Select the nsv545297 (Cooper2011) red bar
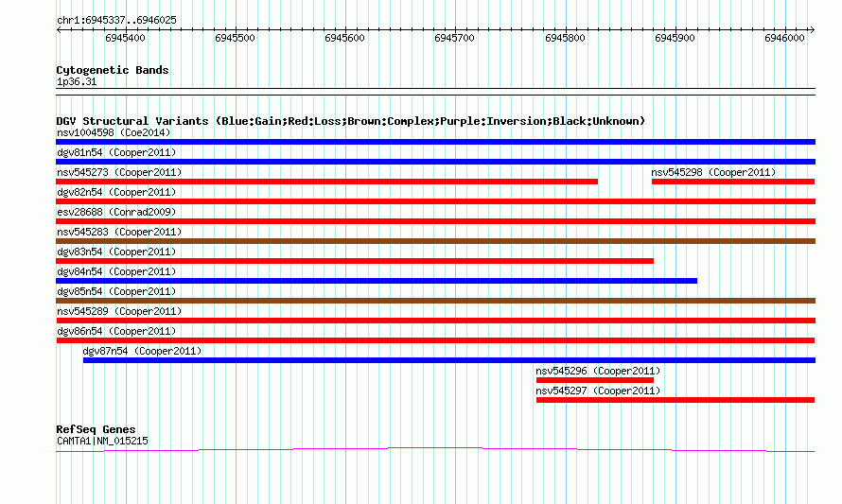This screenshot has width=842, height=504. tap(675, 400)
